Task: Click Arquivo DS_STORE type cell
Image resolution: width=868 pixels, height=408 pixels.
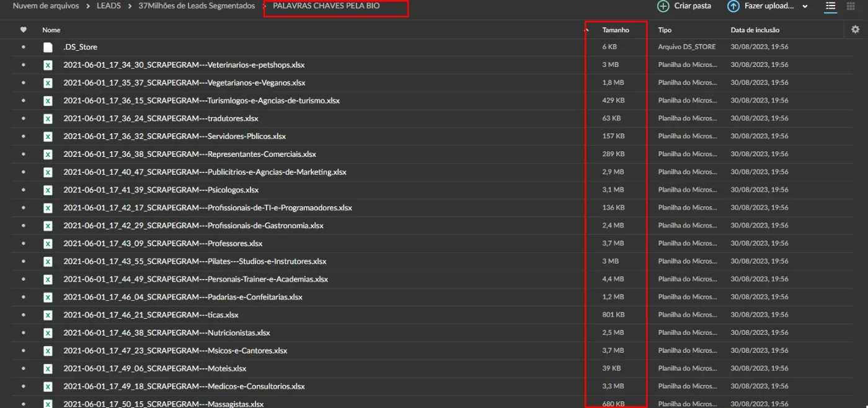Action: 687,47
